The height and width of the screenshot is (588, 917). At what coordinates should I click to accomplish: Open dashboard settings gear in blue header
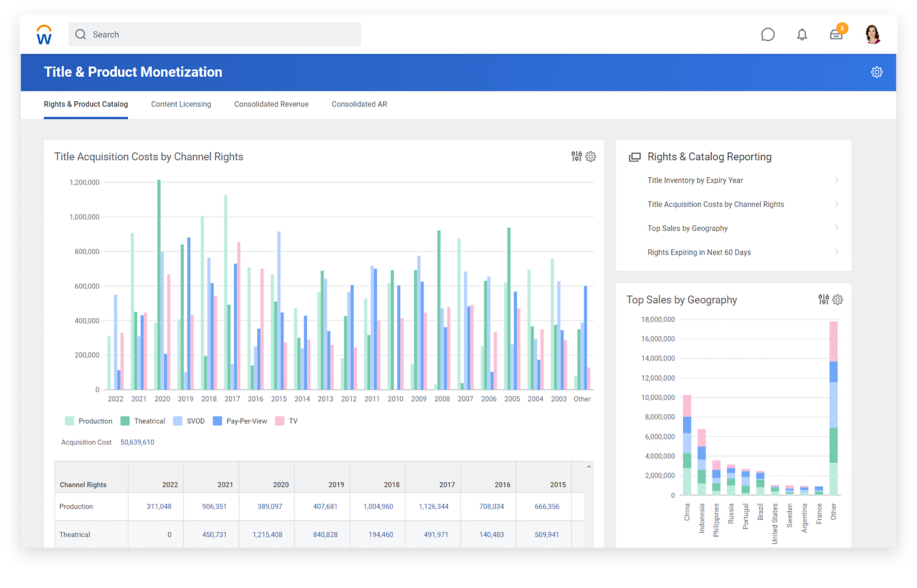pos(877,72)
